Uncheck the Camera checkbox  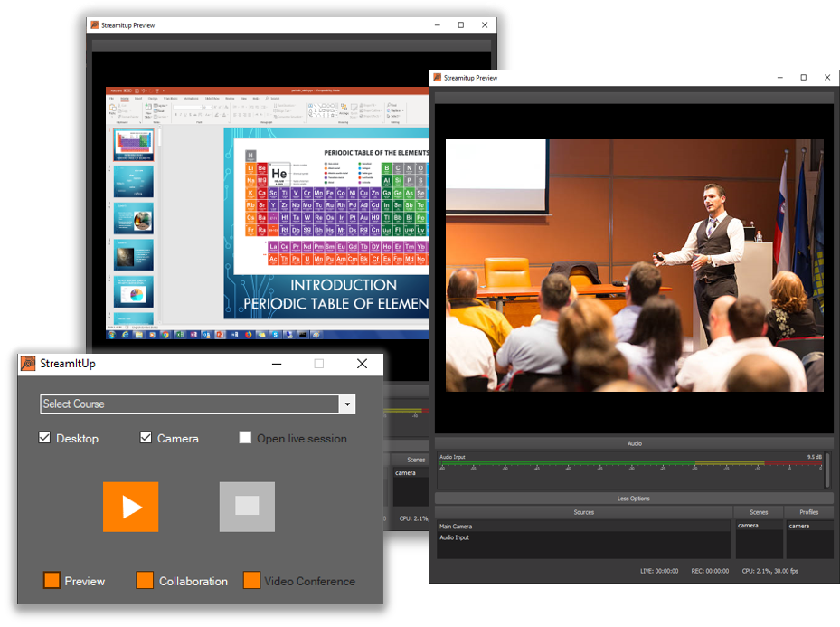click(146, 438)
